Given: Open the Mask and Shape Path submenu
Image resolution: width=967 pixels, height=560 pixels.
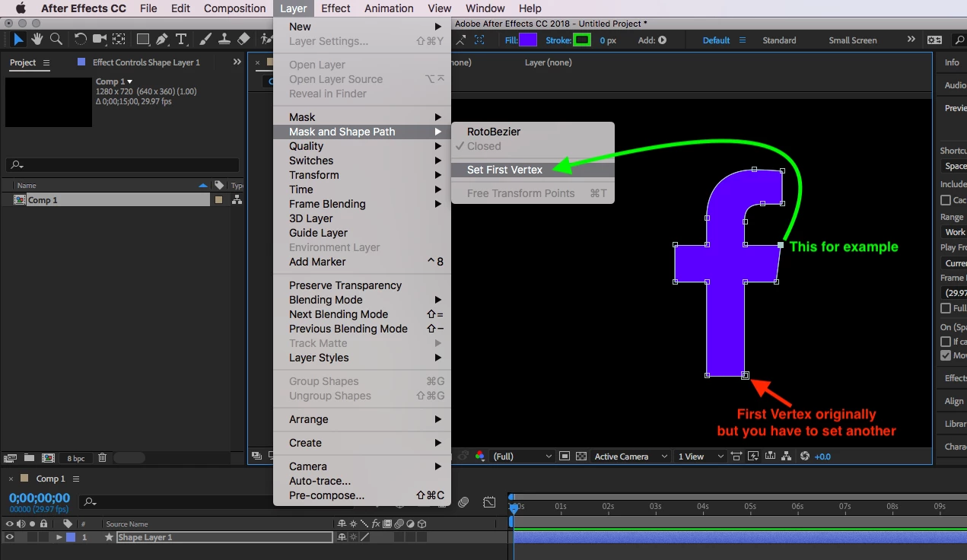Looking at the screenshot, I should 362,132.
